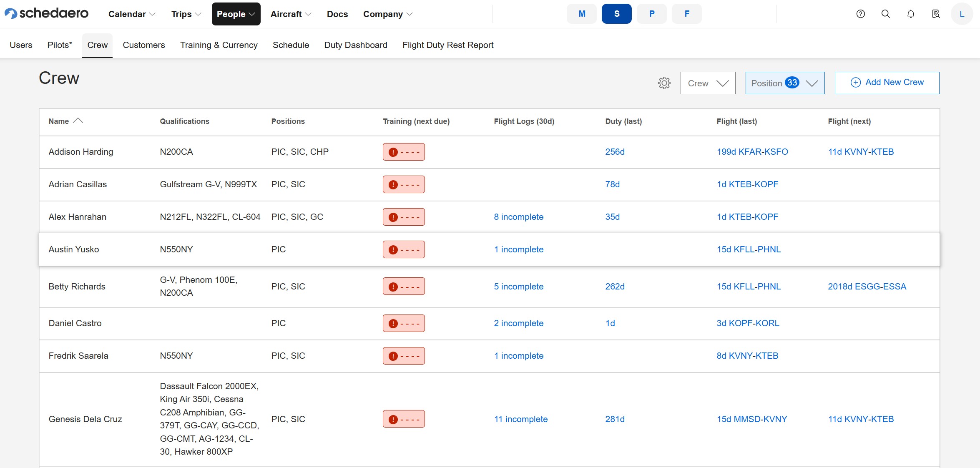This screenshot has width=980, height=468.
Task: Switch to Training & Currency tab
Action: tap(219, 45)
